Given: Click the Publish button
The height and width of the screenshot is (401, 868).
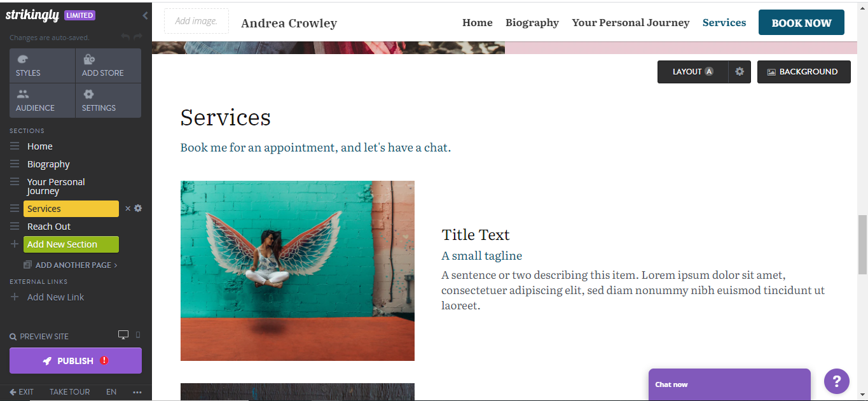Looking at the screenshot, I should click(x=75, y=360).
